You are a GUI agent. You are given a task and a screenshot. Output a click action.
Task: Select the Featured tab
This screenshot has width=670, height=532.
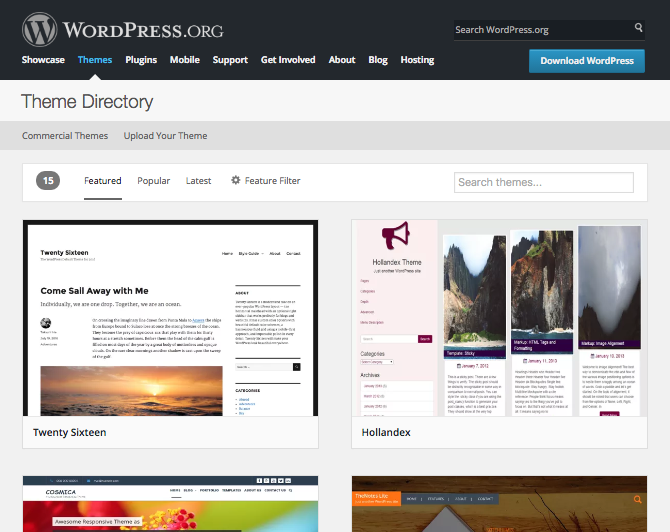pyautogui.click(x=103, y=181)
